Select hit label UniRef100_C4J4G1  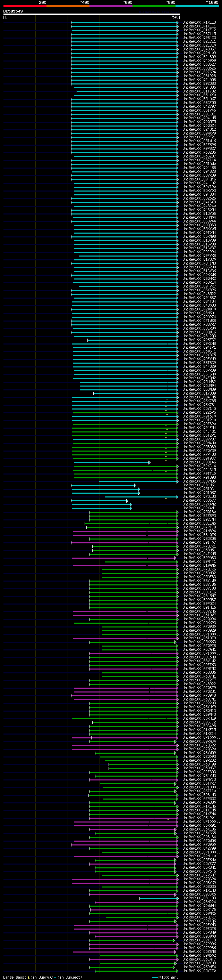[x=199, y=431]
